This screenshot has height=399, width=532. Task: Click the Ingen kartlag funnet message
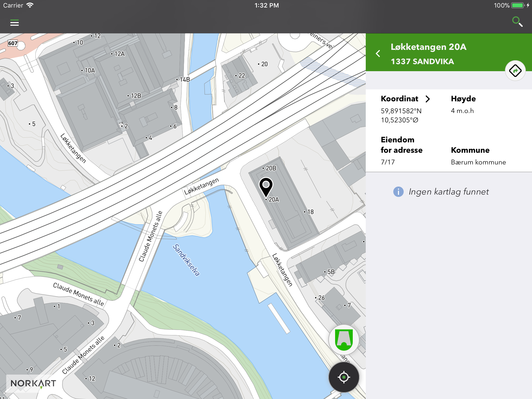(x=449, y=192)
